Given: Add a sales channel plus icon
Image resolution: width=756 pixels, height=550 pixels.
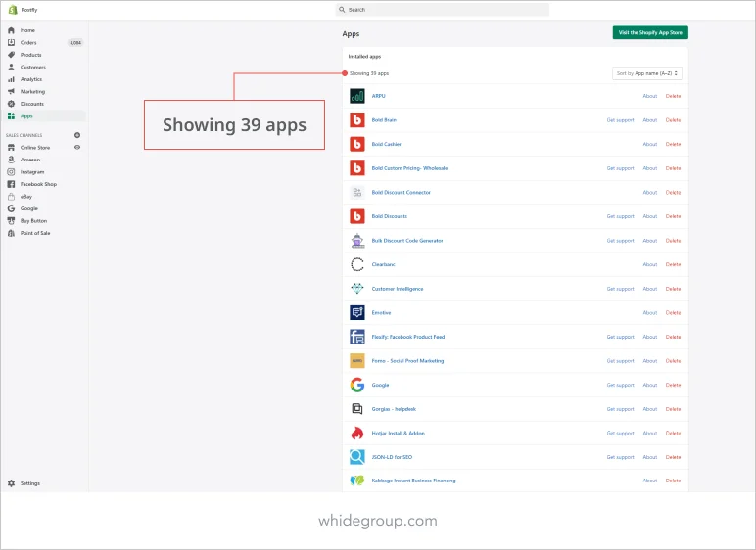Looking at the screenshot, I should click(x=77, y=135).
